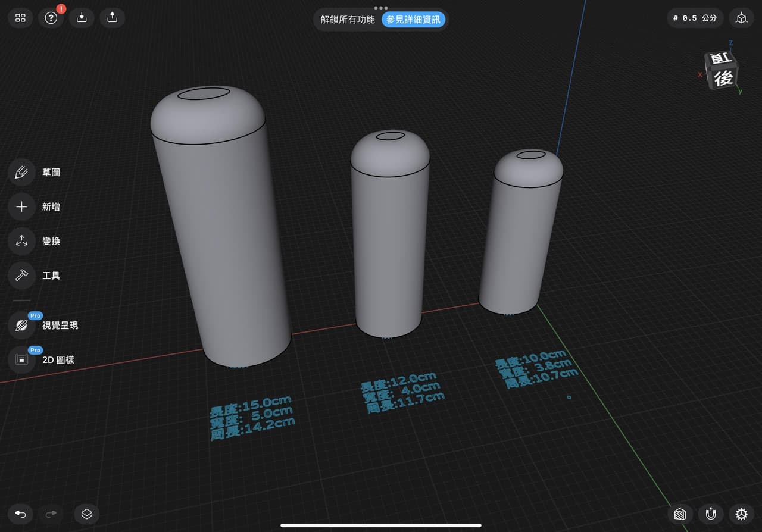This screenshot has height=532, width=762.
Task: Click the 草圖 label
Action: (51, 173)
